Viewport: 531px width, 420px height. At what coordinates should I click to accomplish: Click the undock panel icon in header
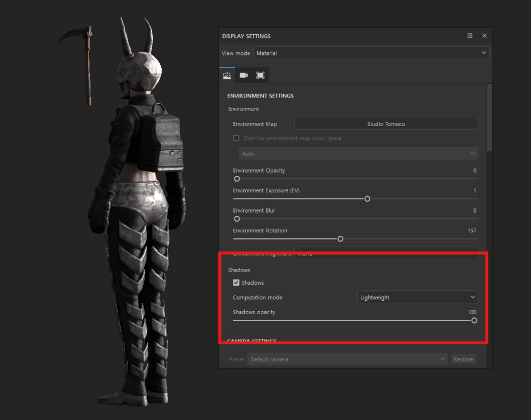[x=470, y=36]
